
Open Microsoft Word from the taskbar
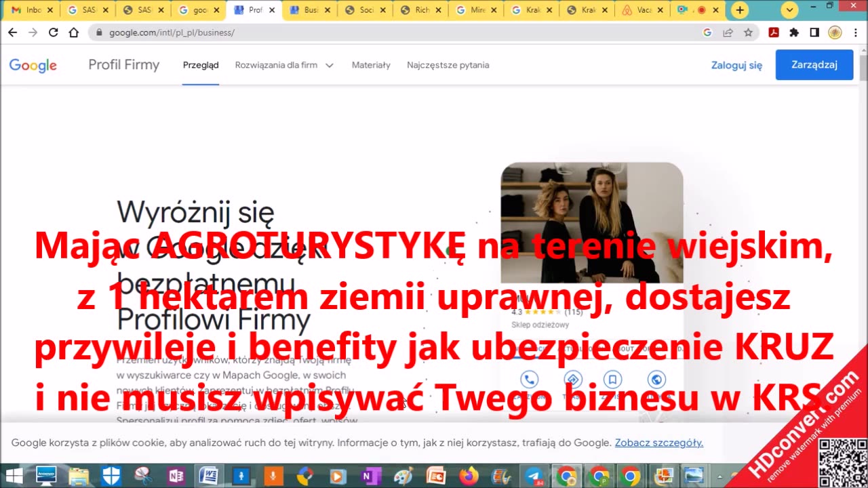[x=209, y=476]
